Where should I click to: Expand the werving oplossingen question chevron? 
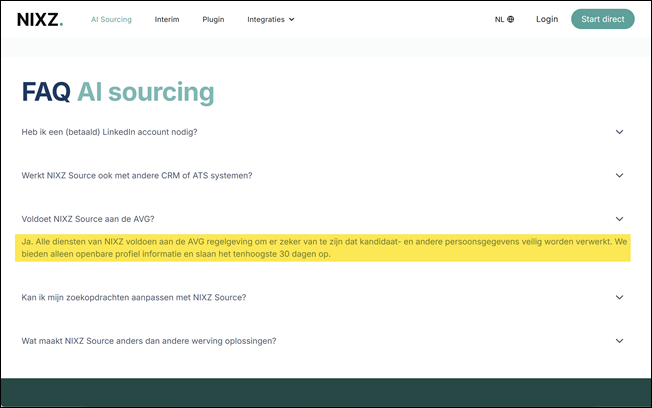[619, 341]
